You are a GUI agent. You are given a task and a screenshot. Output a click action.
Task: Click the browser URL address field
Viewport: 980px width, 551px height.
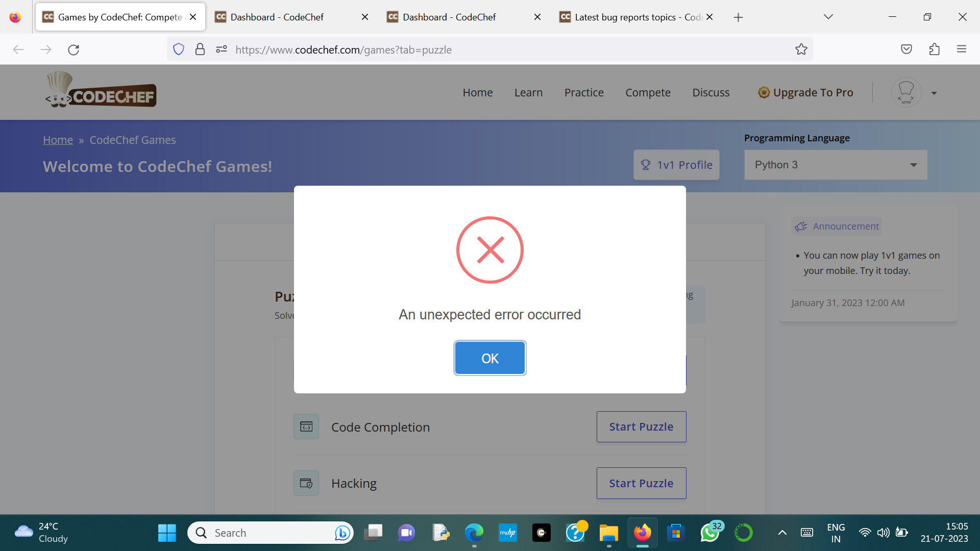[x=510, y=49]
